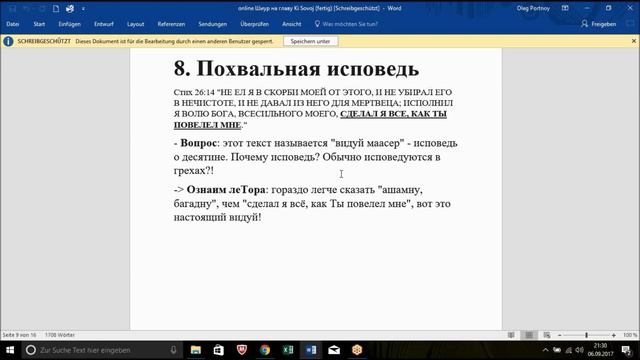Image resolution: width=640 pixels, height=360 pixels.
Task: Click the Word taskbar icon
Action: pyautogui.click(x=311, y=350)
